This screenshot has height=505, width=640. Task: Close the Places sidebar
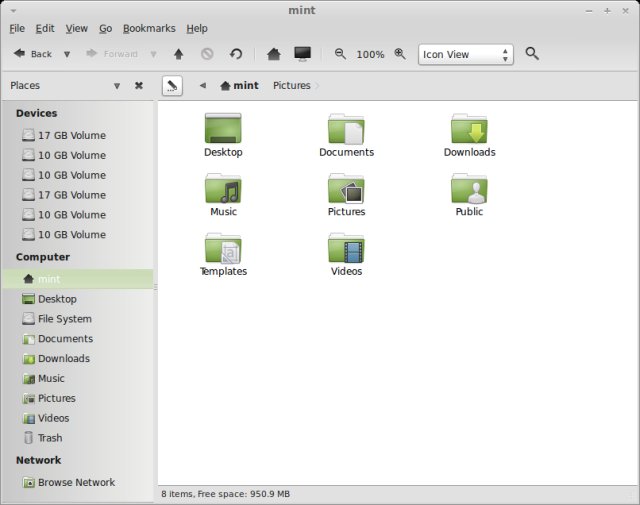coord(139,86)
